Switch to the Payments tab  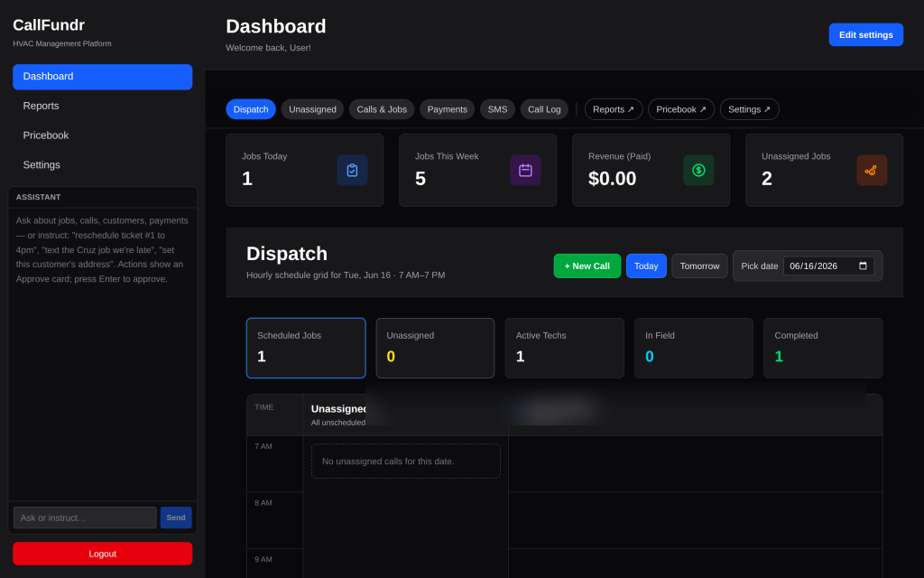[x=448, y=109]
